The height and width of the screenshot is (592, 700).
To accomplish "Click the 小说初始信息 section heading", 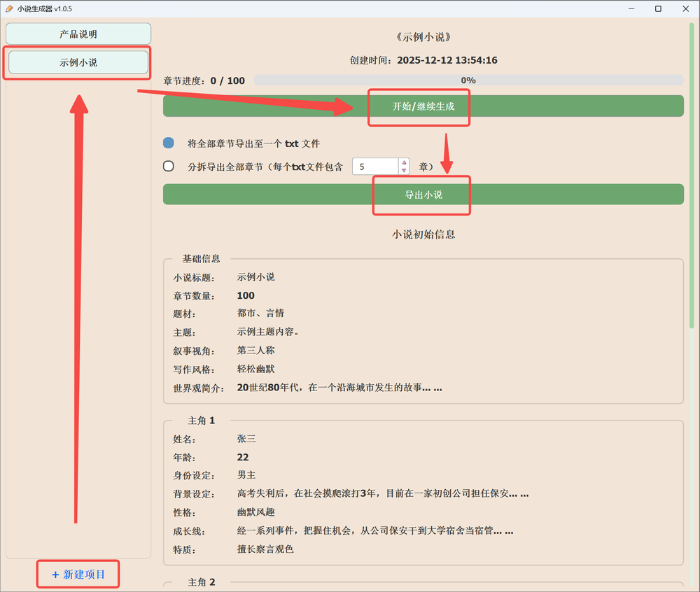I will pyautogui.click(x=423, y=234).
